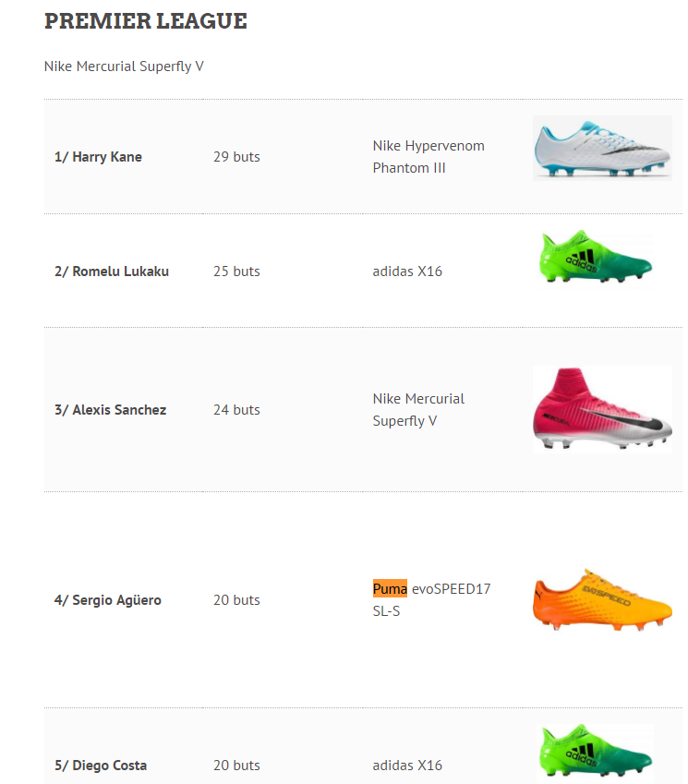Click the white Nike Hypervenom boot image
Screen dimensions: 688x784
(x=602, y=148)
